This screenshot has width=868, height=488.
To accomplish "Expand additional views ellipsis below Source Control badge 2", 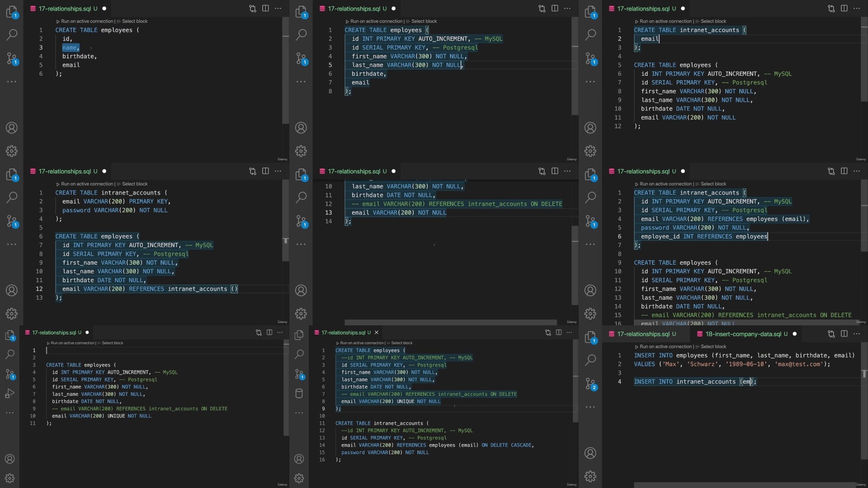I will point(590,407).
